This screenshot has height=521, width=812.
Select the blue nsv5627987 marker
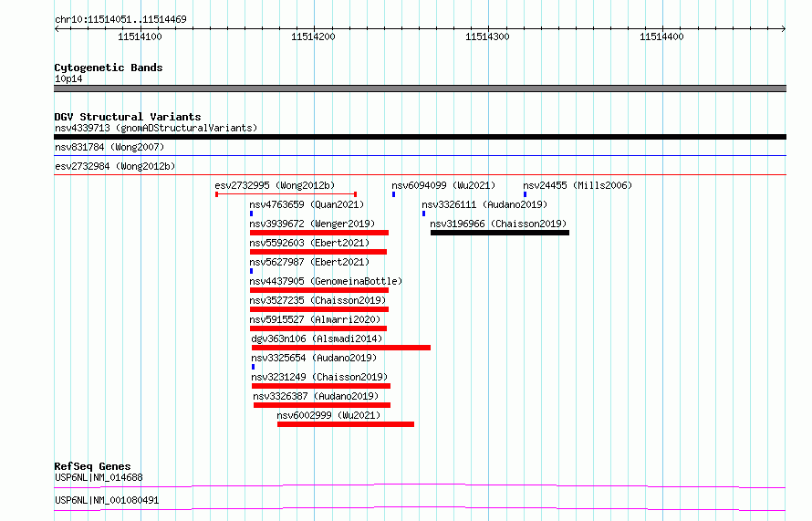251,271
